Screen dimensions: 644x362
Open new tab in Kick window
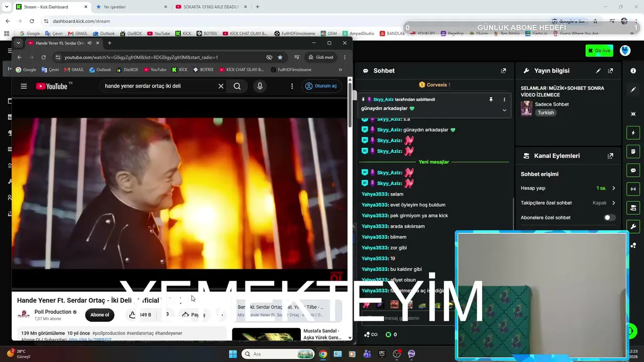[x=258, y=7]
